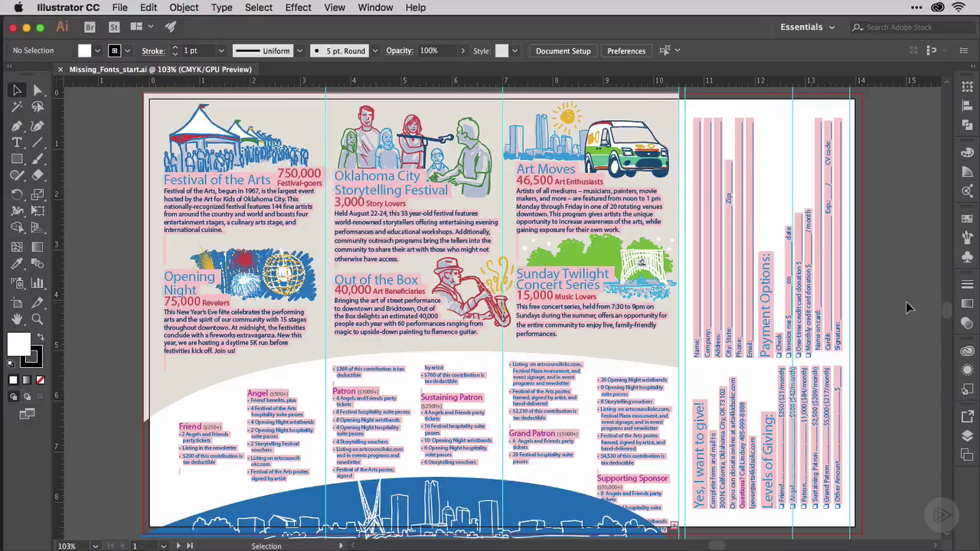This screenshot has width=980, height=551.
Task: Select the Rectangle tool
Action: click(17, 160)
